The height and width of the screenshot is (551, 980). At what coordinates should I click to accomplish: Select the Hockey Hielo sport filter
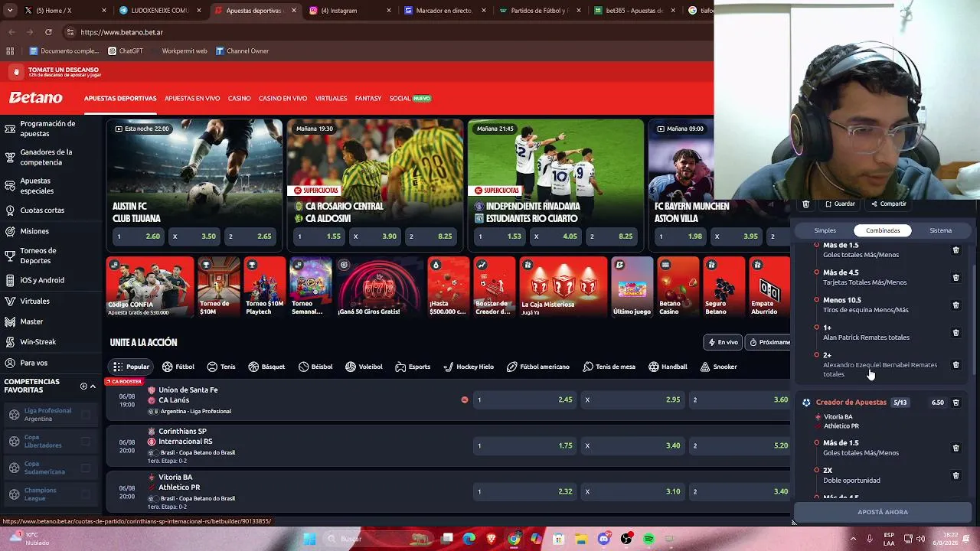[x=469, y=367]
